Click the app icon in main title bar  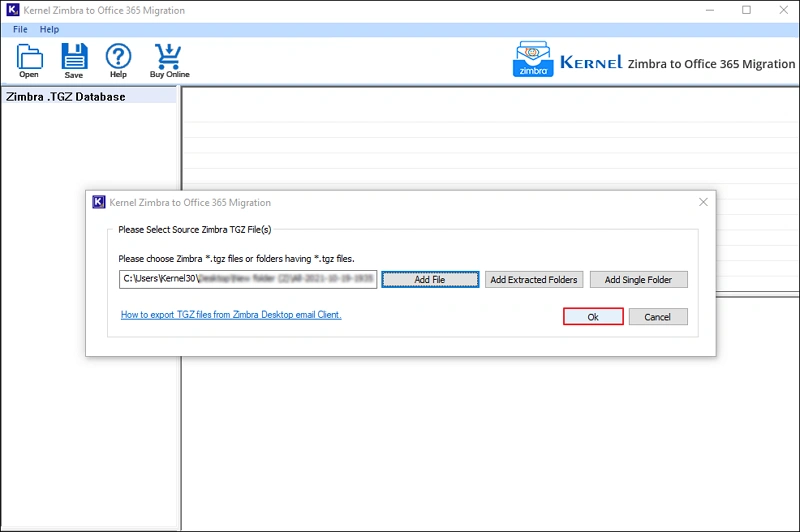click(13, 10)
